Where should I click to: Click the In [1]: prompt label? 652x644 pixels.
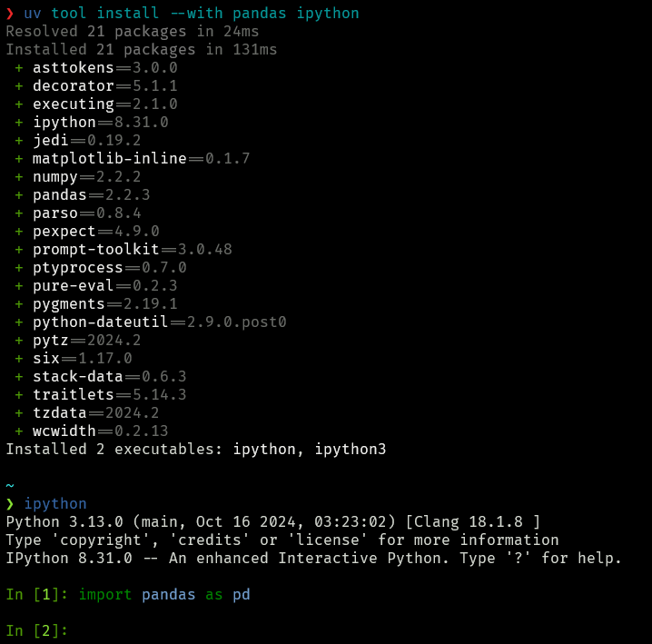pos(36,594)
